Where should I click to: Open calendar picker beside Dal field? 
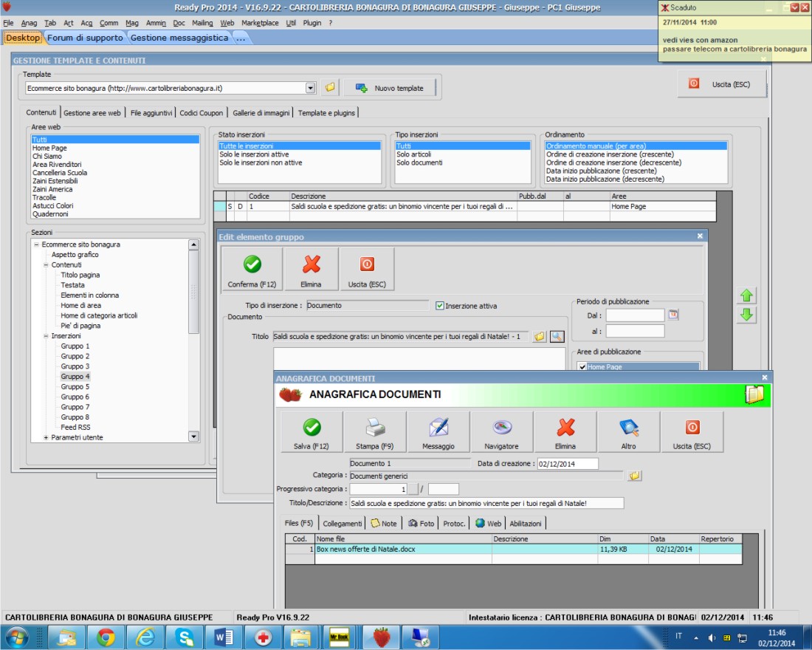(x=673, y=315)
